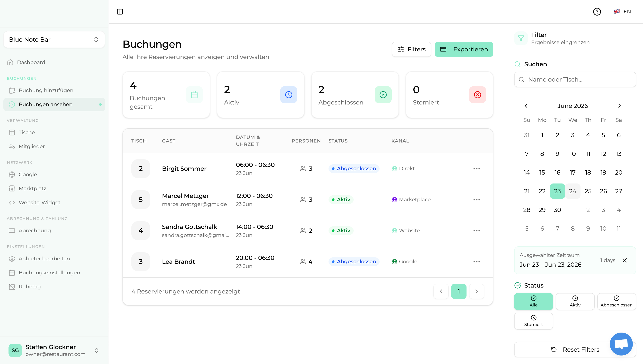643x364 pixels.
Task: Click the Direkt channel globe icon
Action: point(394,168)
